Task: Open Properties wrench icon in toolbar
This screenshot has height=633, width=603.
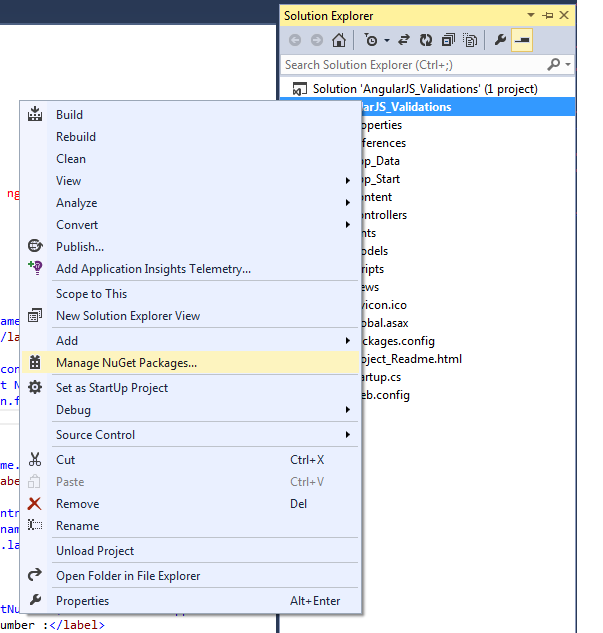Action: pos(500,40)
